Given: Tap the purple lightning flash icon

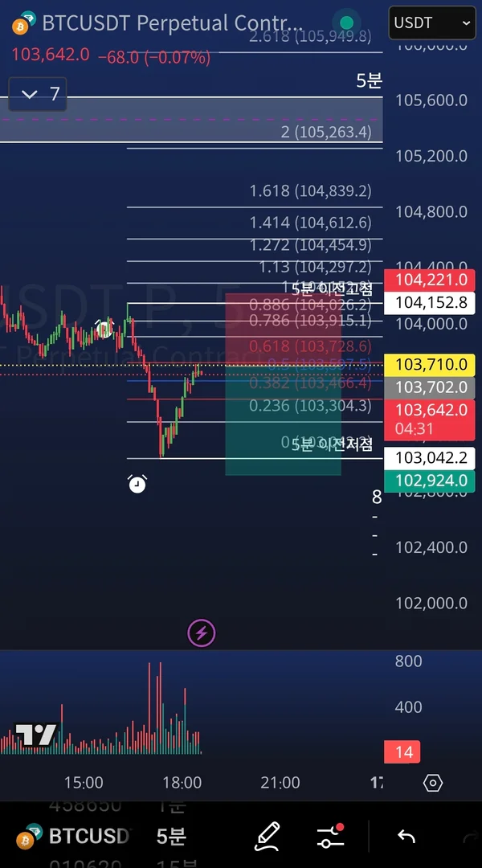Looking at the screenshot, I should pos(202,633).
